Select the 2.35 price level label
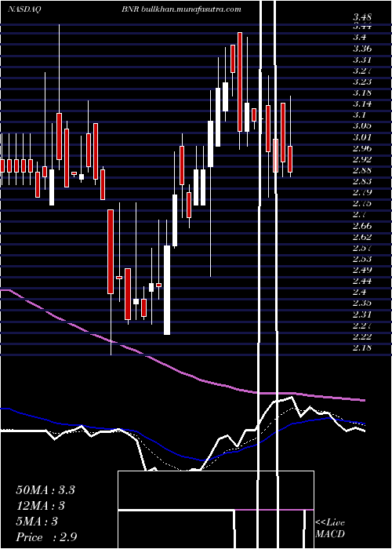392x549 pixels. 362,304
